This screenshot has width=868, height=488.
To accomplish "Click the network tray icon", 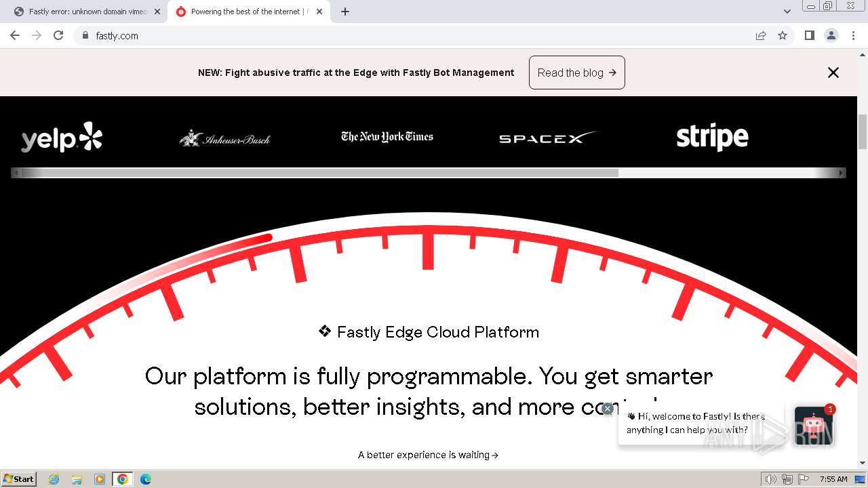I will coord(787,479).
